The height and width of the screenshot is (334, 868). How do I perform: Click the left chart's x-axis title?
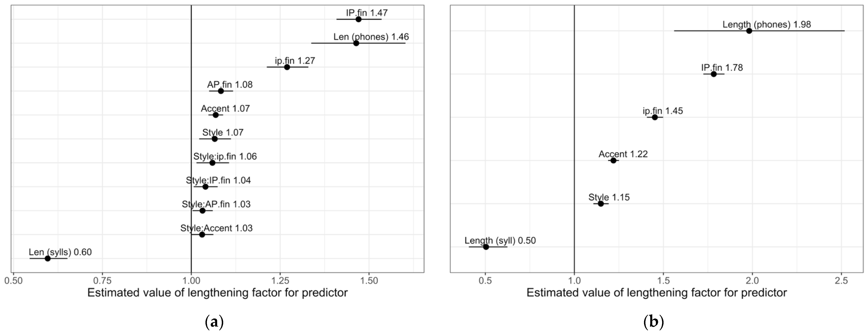[217, 293]
